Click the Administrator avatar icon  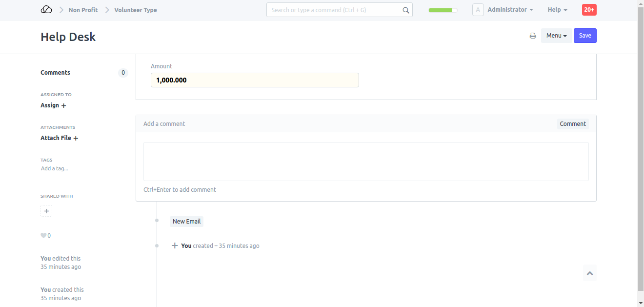[478, 10]
